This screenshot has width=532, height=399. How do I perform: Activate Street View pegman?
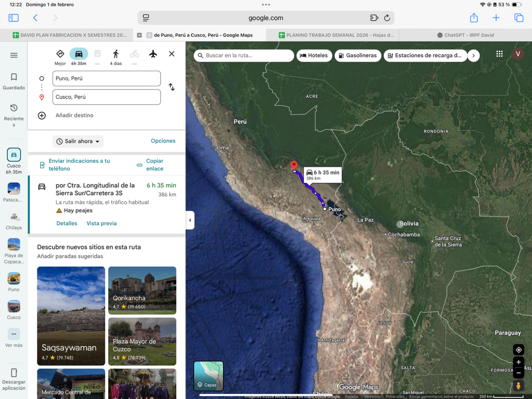click(518, 385)
